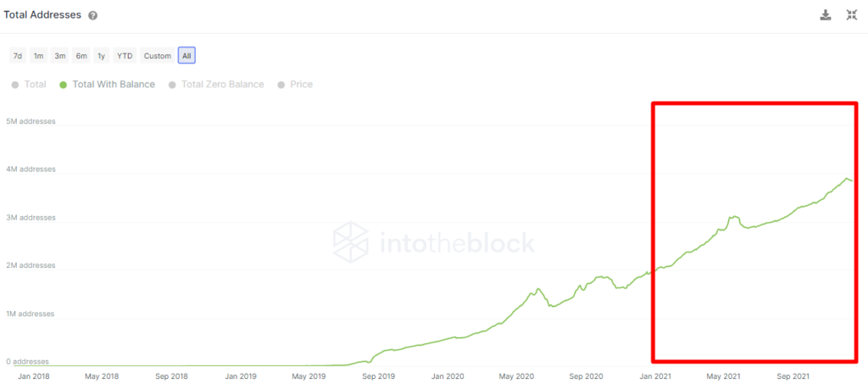Image resolution: width=868 pixels, height=389 pixels.
Task: Click the green line's peak near May 2021
Action: point(735,217)
